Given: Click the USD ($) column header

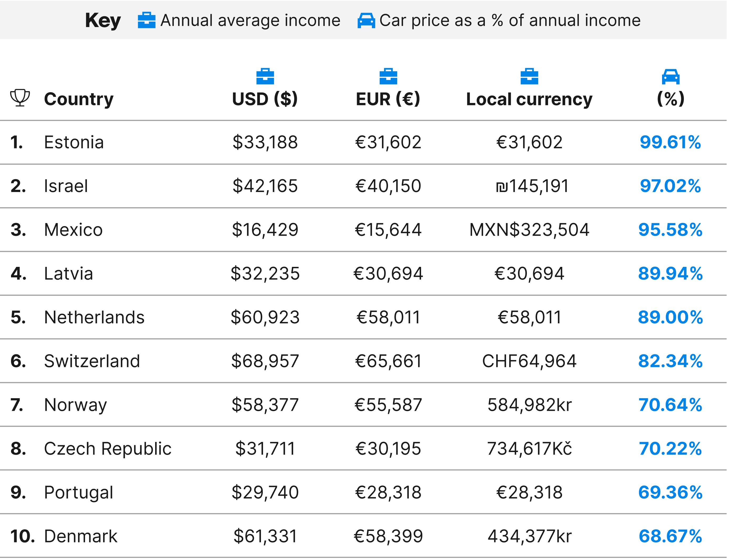Looking at the screenshot, I should 265,99.
